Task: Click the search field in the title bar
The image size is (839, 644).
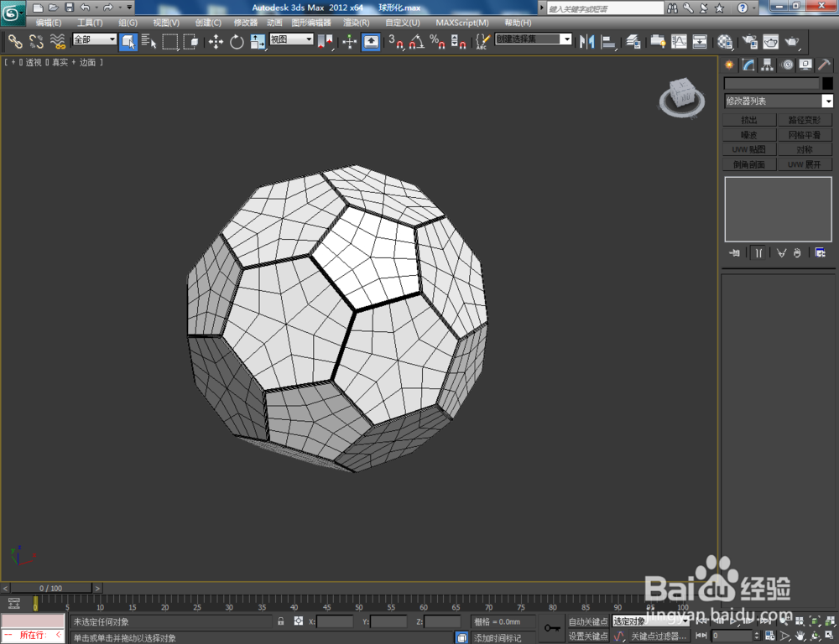Action: point(605,8)
